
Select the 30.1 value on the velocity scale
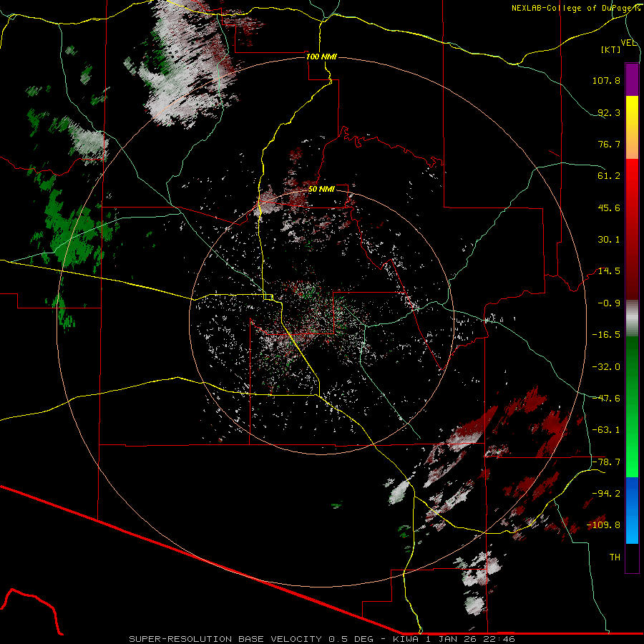609,240
